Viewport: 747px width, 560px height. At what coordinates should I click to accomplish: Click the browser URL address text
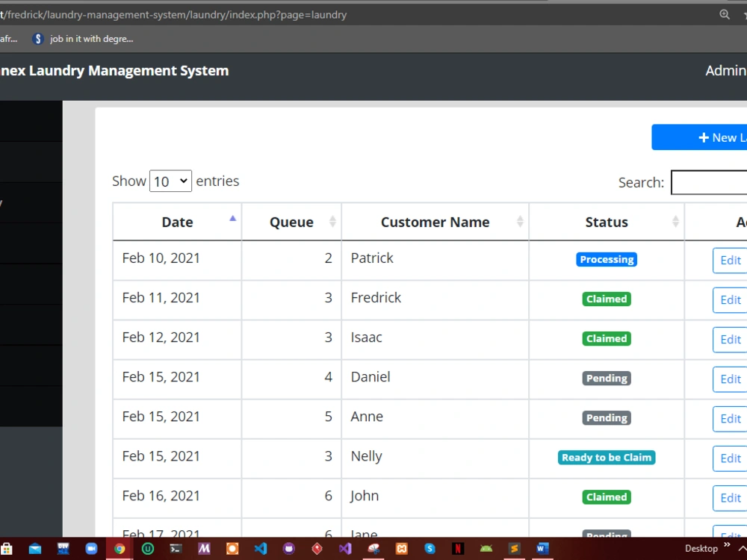173,15
